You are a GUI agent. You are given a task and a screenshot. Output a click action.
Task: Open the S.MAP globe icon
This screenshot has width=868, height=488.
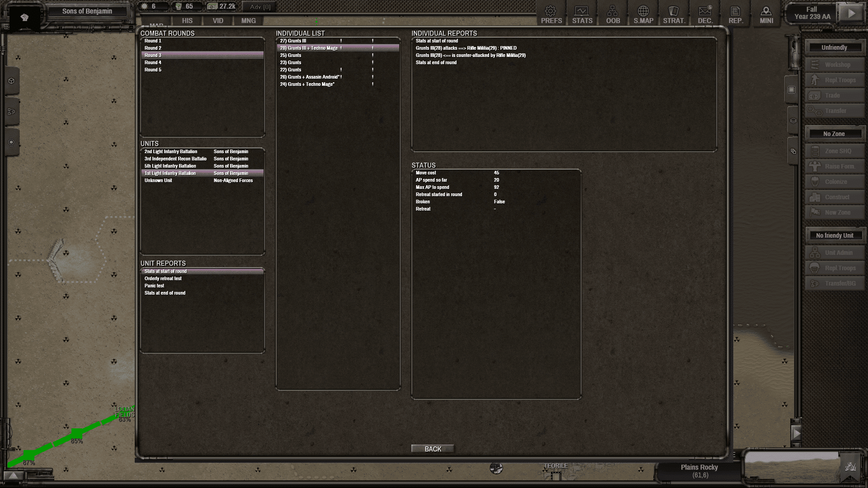(x=643, y=14)
